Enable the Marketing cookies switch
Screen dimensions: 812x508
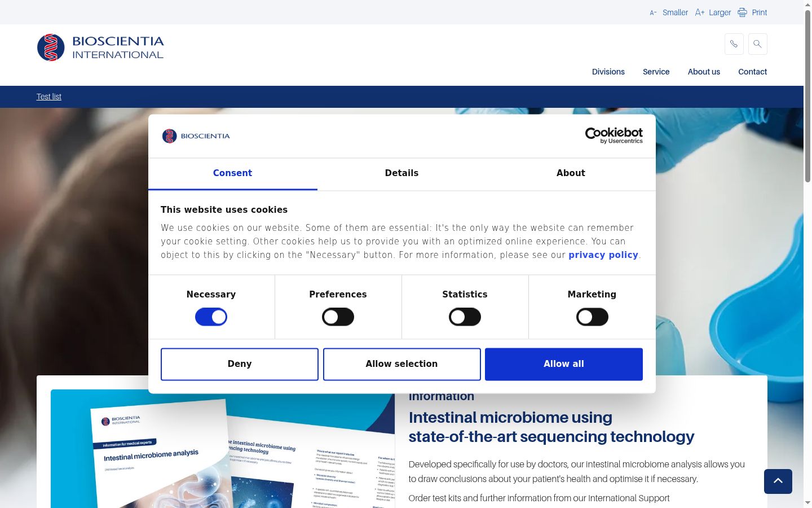[x=592, y=317]
